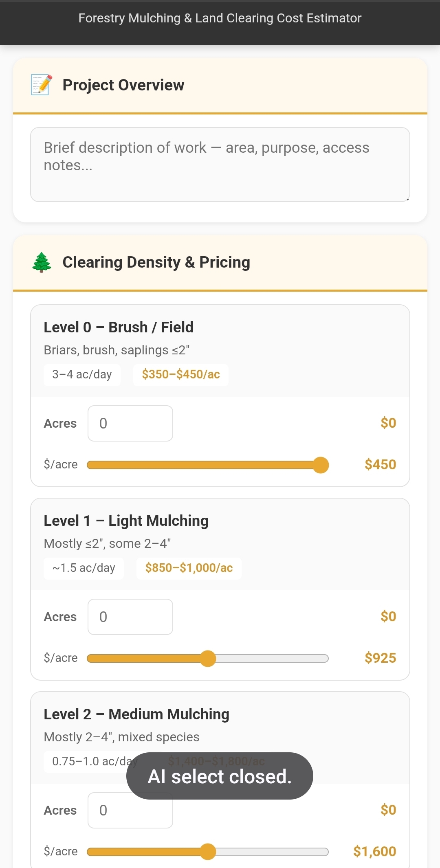
Task: Click the Level 0 – Brush / Field heading
Action: coord(119,327)
